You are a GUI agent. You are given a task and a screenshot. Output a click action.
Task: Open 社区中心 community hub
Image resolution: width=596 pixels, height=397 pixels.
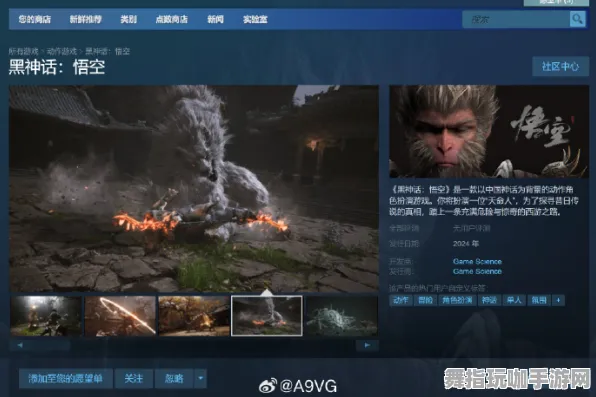point(560,67)
